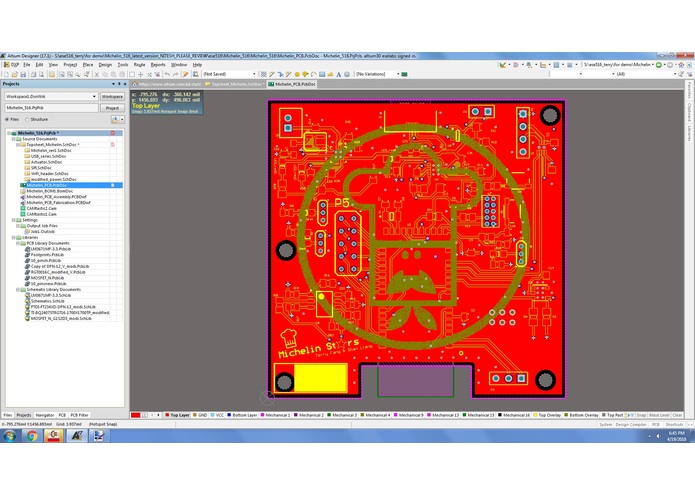Collapse the PCB Library Documents folder
Image resolution: width=695 pixels, height=494 pixels.
point(18,243)
